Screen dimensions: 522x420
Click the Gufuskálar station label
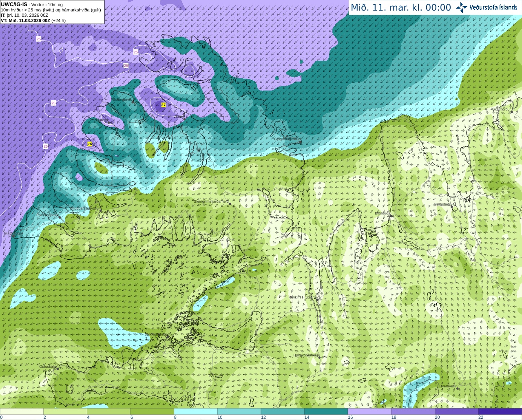(47, 366)
